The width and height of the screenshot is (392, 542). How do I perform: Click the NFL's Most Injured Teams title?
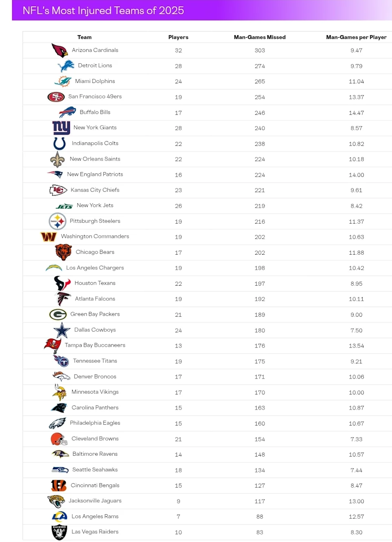coord(103,11)
